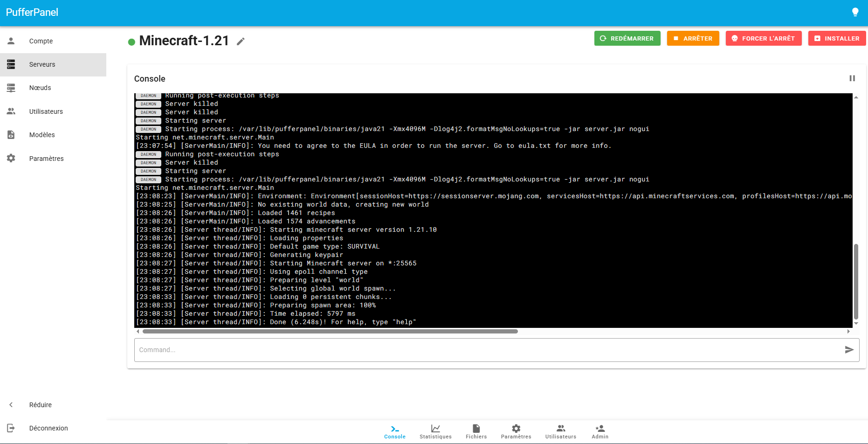The width and height of the screenshot is (868, 444).
Task: Toggle dark mode with the lightbulb icon
Action: coord(855,12)
